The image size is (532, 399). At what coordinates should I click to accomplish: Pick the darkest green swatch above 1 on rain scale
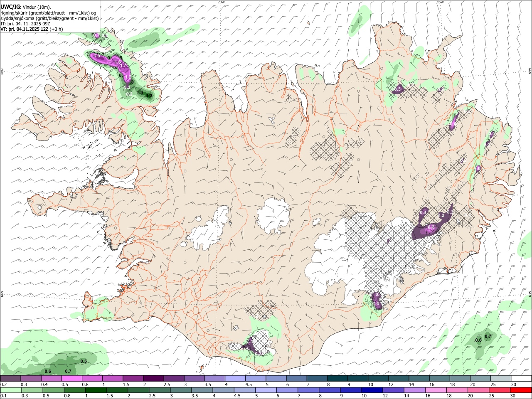[96, 390]
